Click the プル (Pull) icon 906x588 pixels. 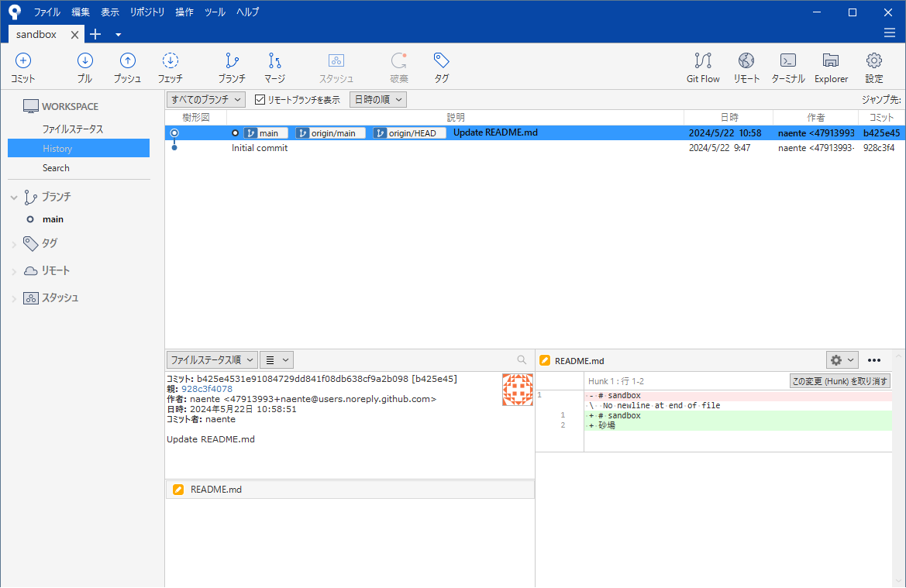click(84, 67)
